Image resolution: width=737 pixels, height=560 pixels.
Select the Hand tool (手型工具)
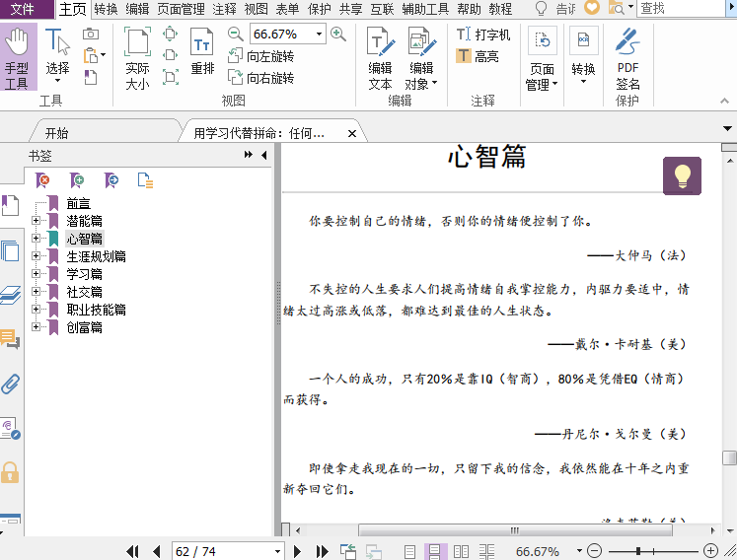tap(18, 57)
